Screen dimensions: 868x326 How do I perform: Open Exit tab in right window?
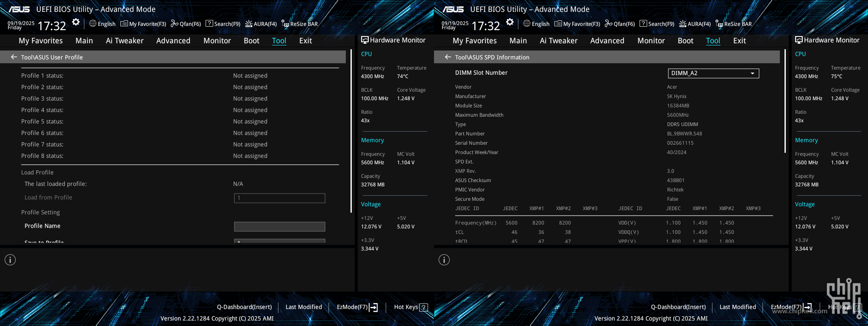coord(740,41)
